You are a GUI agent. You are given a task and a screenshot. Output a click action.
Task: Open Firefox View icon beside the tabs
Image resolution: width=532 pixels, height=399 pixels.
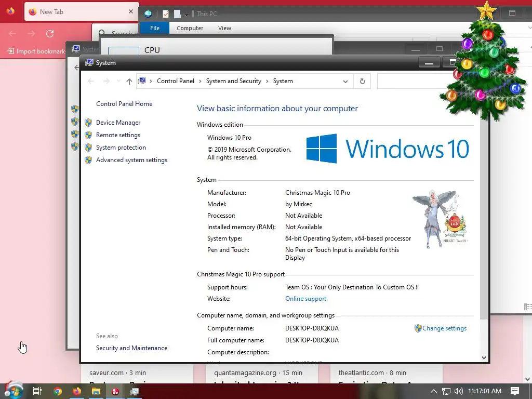(x=10, y=11)
